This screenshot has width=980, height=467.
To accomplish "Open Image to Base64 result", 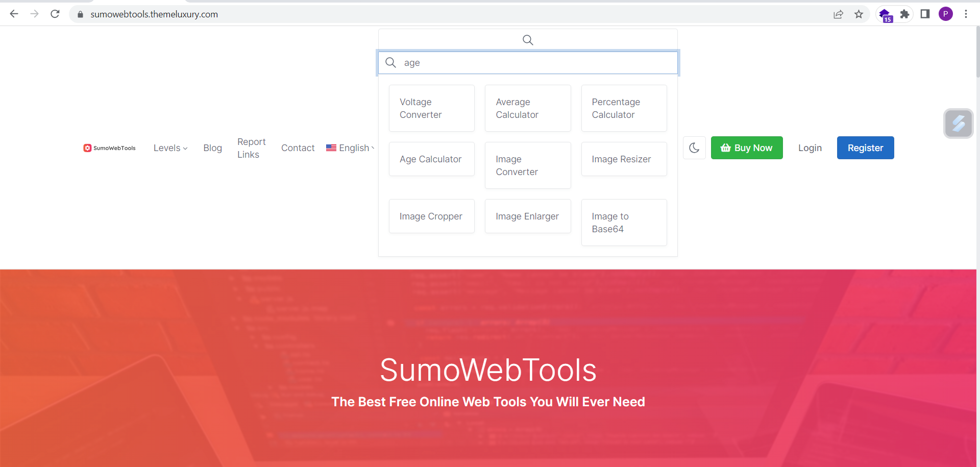I will point(624,223).
